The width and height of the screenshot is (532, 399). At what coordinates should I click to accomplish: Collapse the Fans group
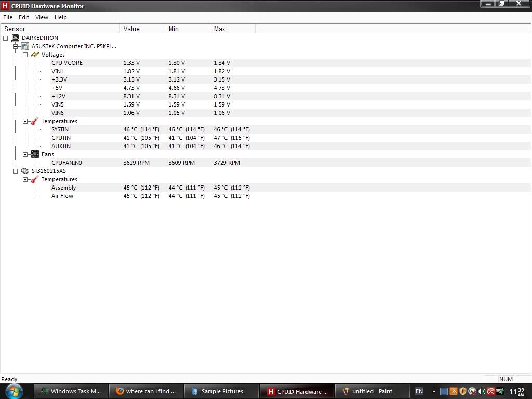[25, 154]
